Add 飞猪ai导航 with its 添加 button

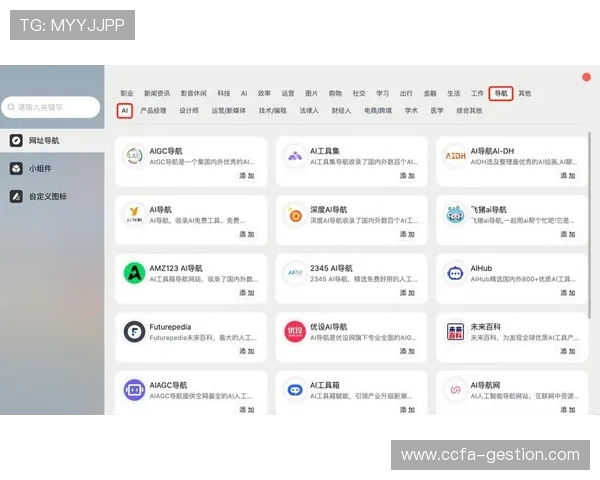point(568,234)
